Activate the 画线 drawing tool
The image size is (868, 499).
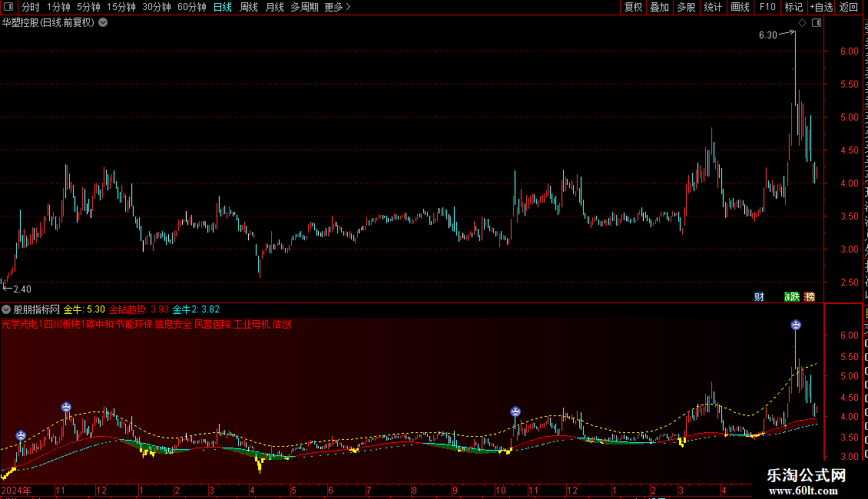740,7
